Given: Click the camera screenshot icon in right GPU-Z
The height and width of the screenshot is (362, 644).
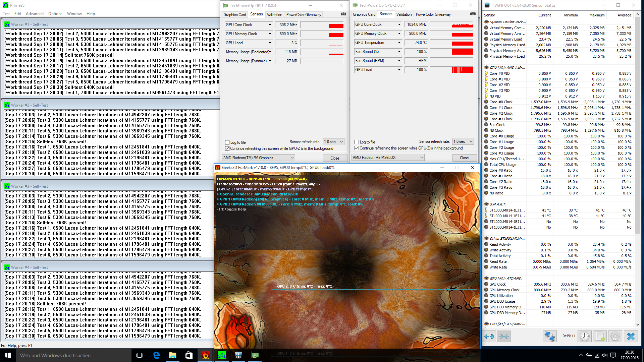Looking at the screenshot, I should click(473, 14).
